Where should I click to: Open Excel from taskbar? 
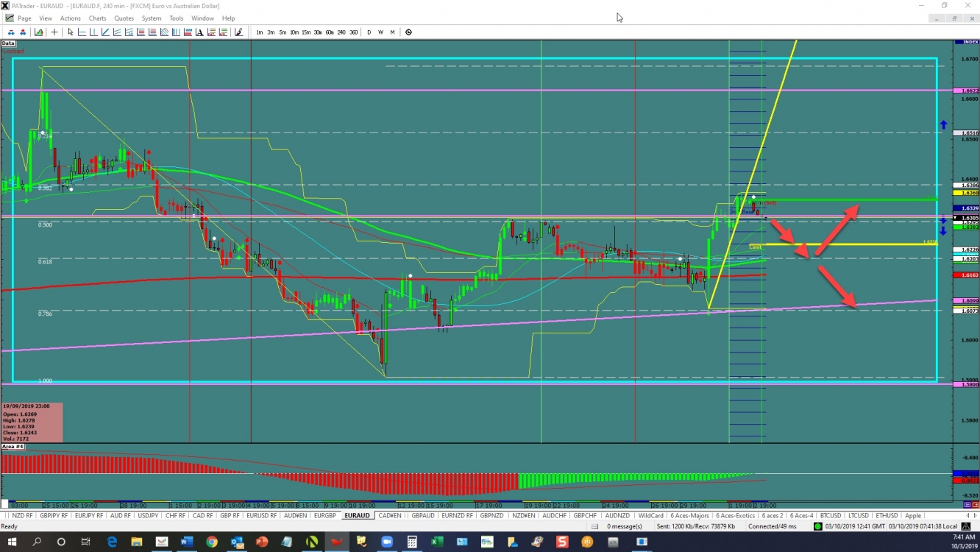(437, 542)
